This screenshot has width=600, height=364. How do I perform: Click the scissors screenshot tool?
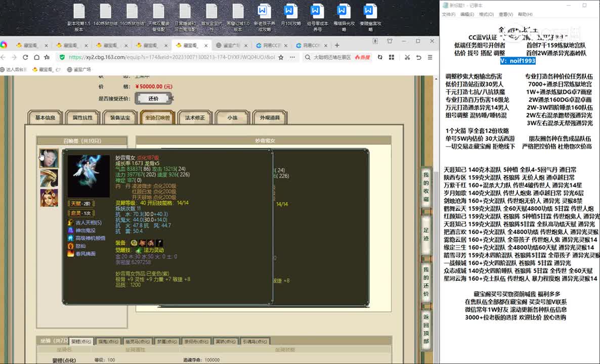(407, 57)
